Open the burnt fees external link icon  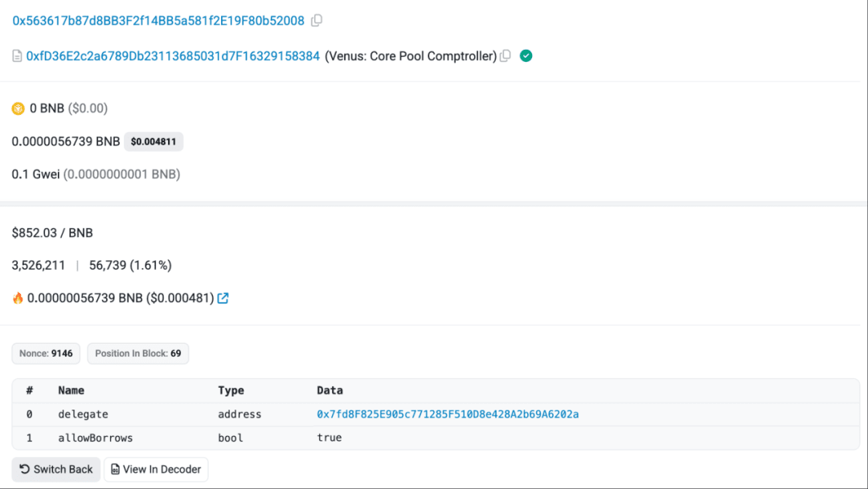tap(223, 298)
